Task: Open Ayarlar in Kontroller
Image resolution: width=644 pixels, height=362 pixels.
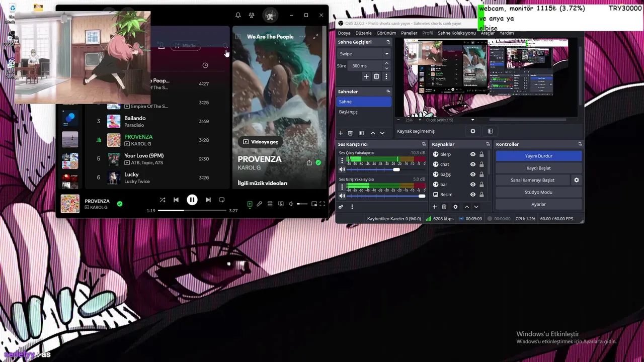Action: coord(538,204)
